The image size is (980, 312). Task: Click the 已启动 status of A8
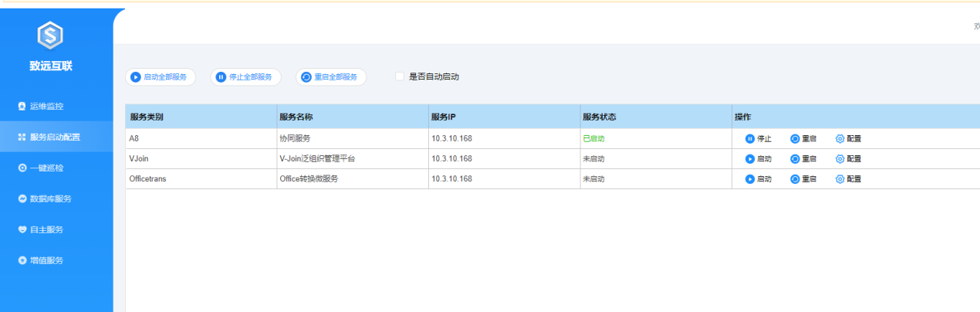593,139
